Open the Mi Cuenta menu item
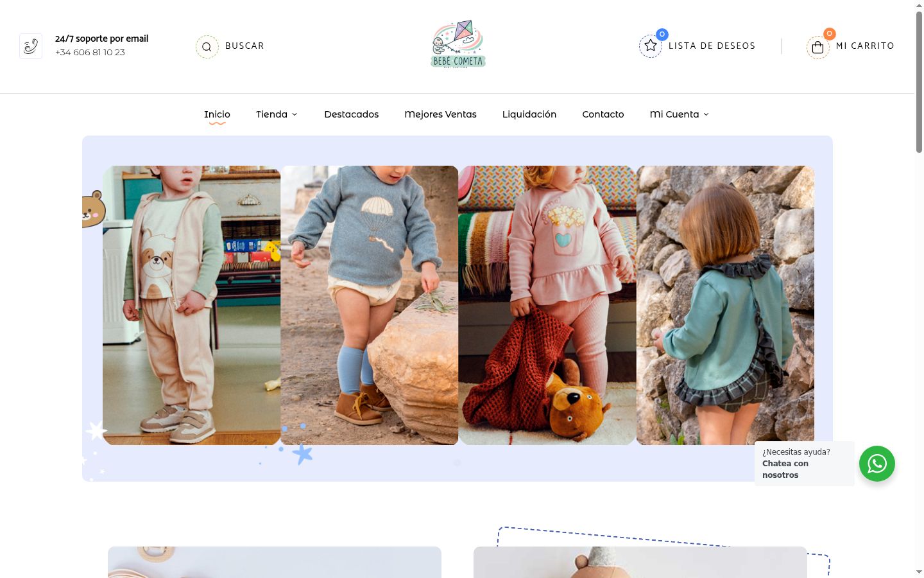The width and height of the screenshot is (924, 578). (x=674, y=114)
